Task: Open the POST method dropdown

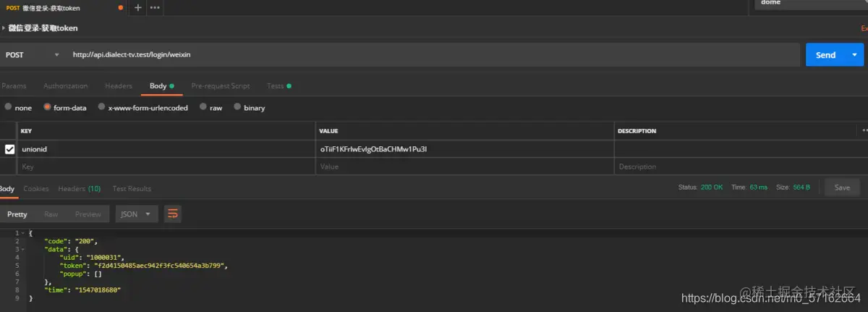Action: pos(33,55)
